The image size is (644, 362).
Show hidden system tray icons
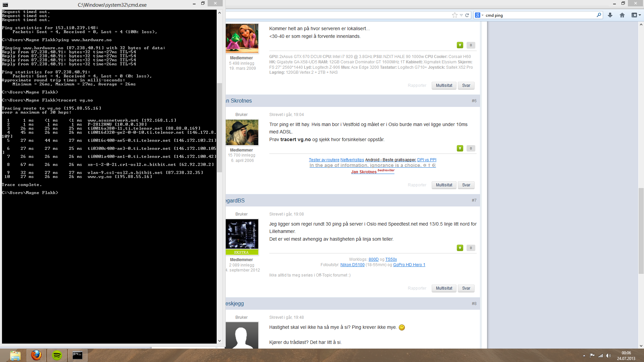pos(584,356)
